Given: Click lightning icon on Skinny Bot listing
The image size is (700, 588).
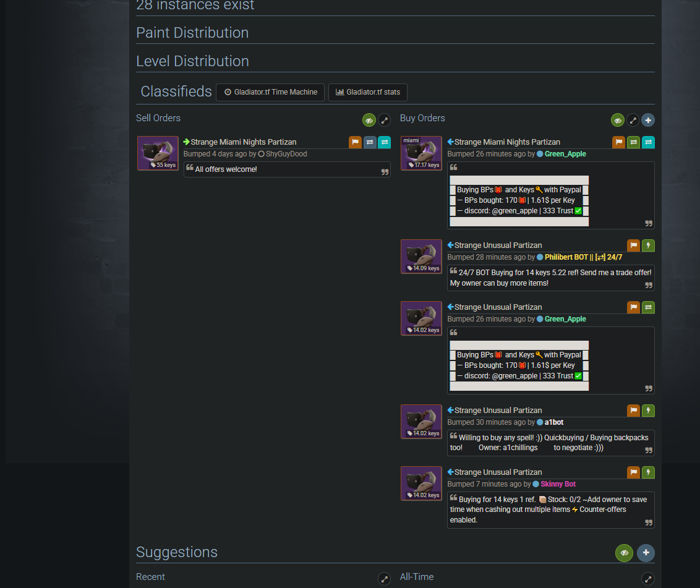Looking at the screenshot, I should [x=648, y=472].
